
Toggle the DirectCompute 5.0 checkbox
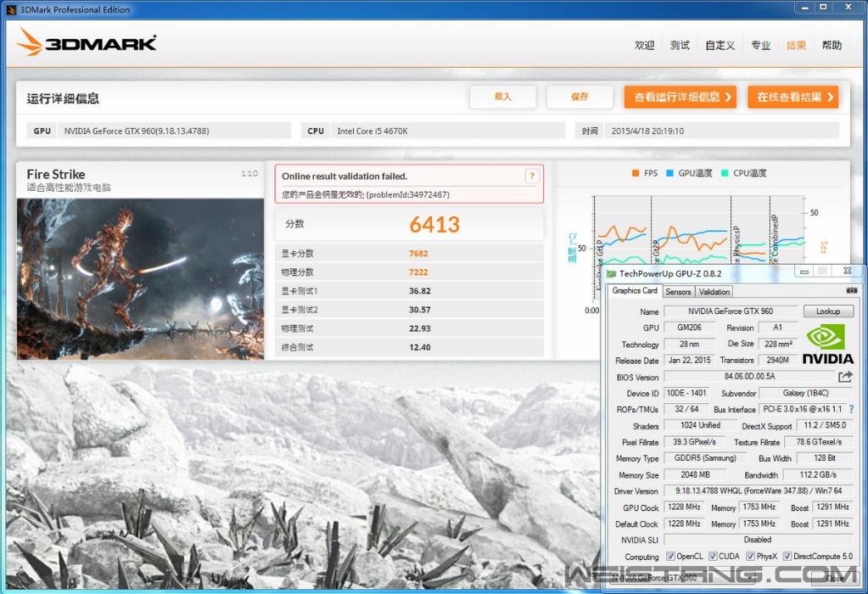click(x=787, y=557)
